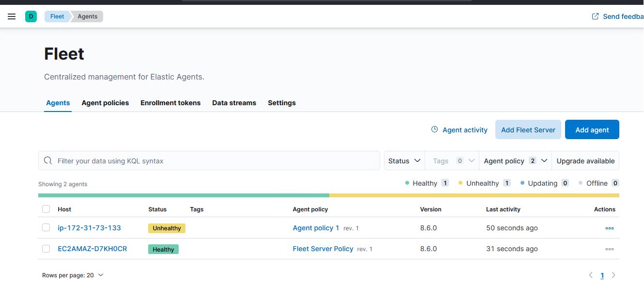The image size is (644, 287).
Task: Click the Elastic space avatar icon
Action: tap(31, 16)
